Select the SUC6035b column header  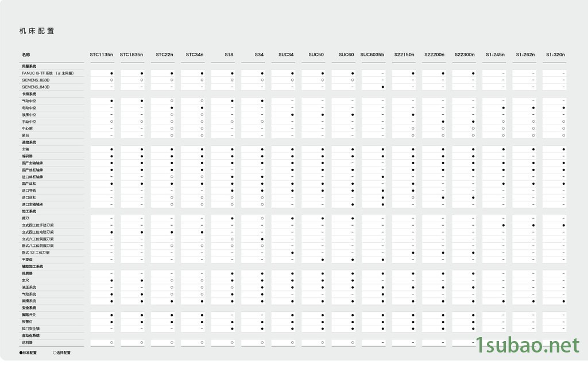pyautogui.click(x=372, y=55)
